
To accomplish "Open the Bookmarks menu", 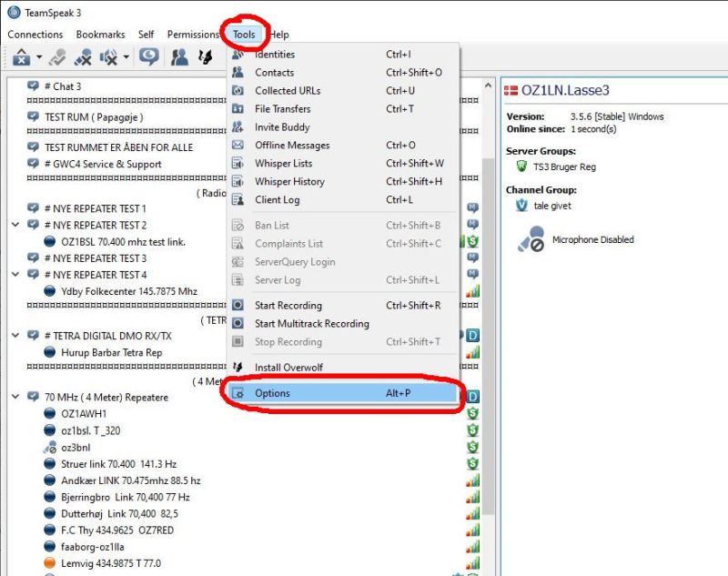I will point(100,35).
